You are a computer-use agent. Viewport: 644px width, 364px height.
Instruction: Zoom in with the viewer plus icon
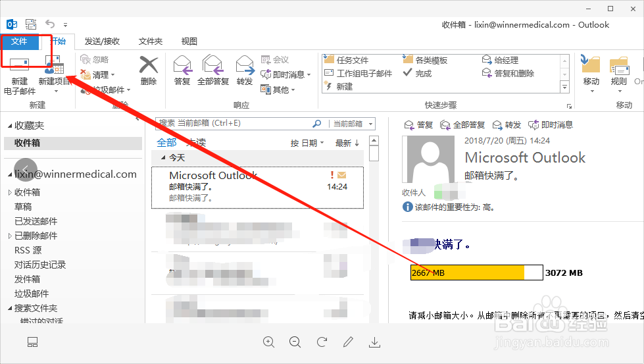point(268,342)
